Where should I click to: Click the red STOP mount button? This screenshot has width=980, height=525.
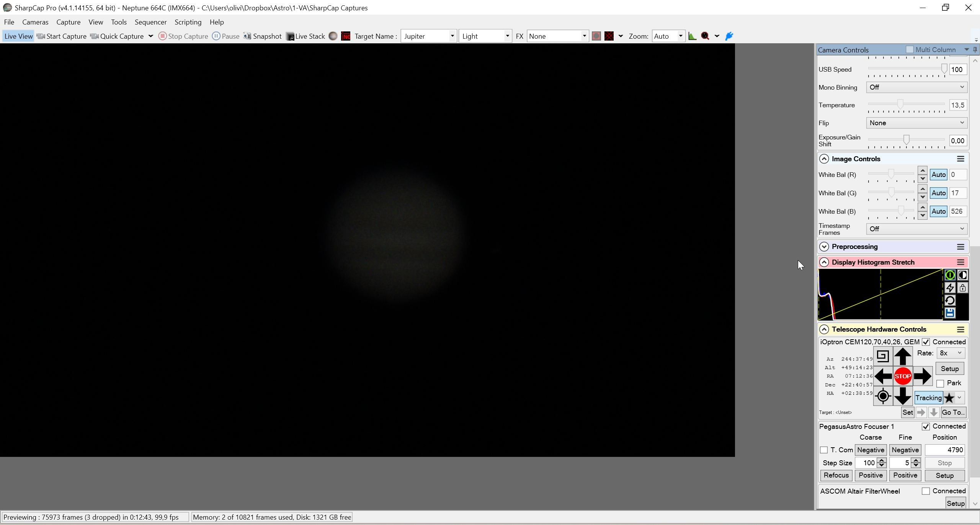[902, 376]
